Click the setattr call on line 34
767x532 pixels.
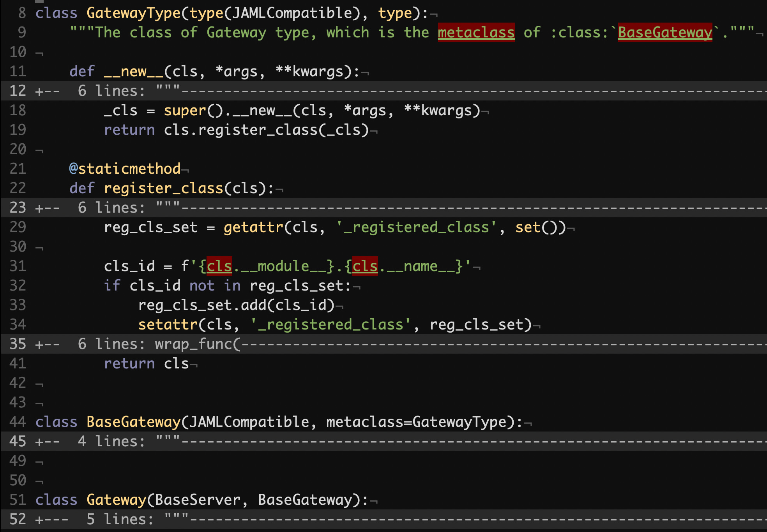coord(168,324)
